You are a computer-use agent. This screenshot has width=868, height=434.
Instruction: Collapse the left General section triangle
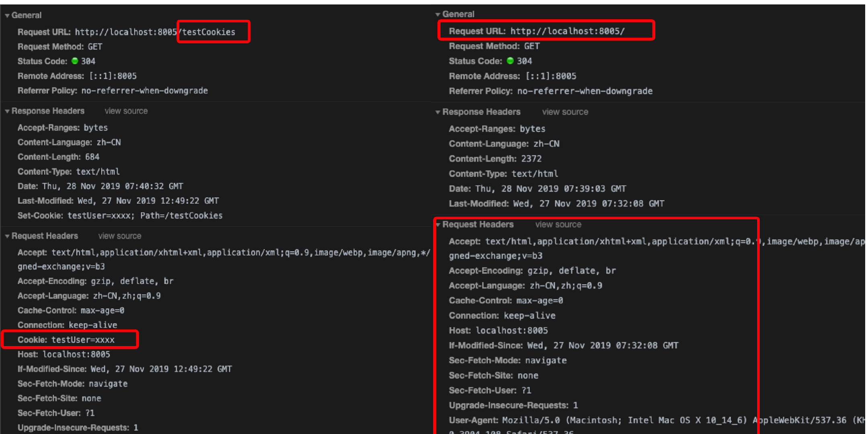(7, 16)
